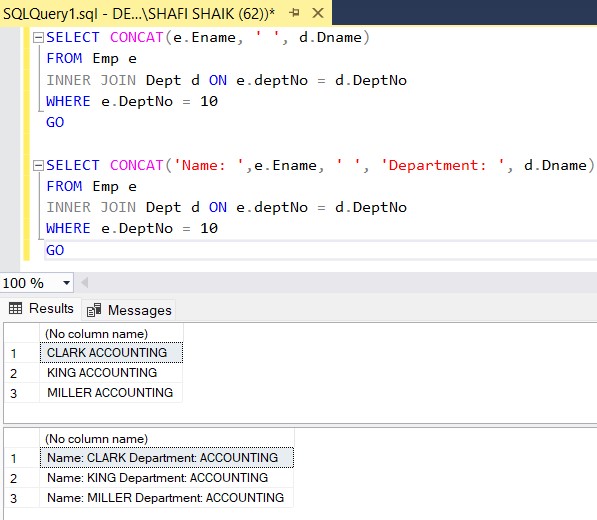Click the Results grid icon
The width and height of the screenshot is (597, 520).
point(15,308)
